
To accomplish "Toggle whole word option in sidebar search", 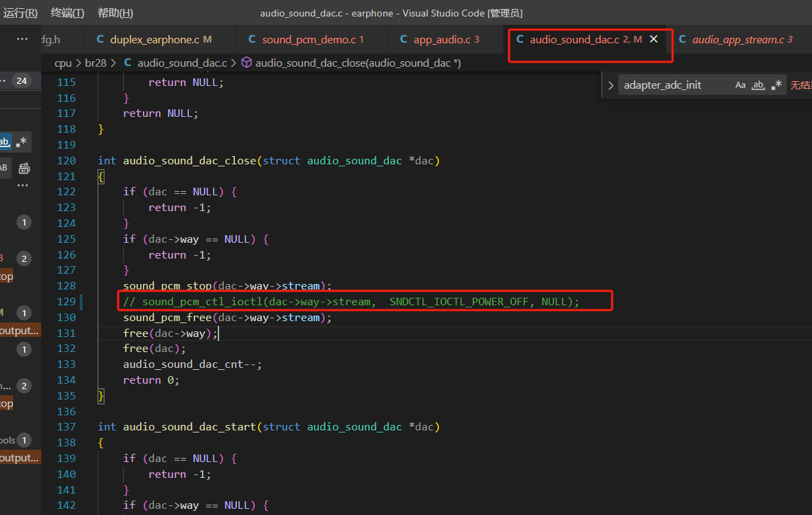I will click(5, 142).
